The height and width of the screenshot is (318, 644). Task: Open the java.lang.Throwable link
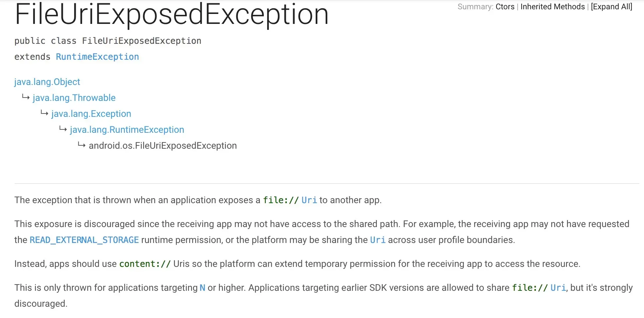(x=74, y=98)
